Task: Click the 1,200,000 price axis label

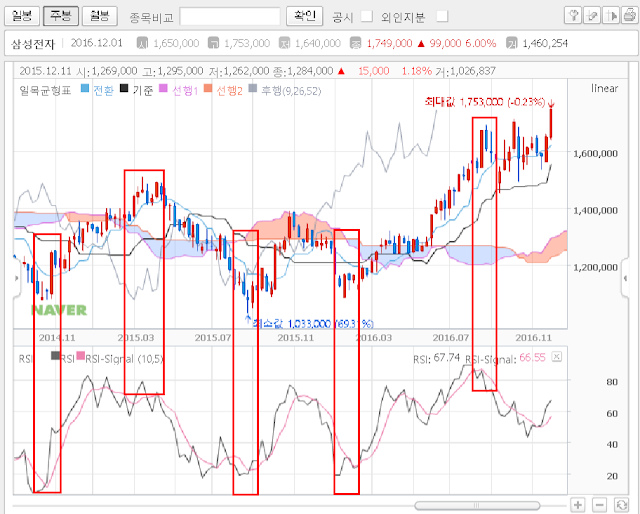Action: coord(596,267)
